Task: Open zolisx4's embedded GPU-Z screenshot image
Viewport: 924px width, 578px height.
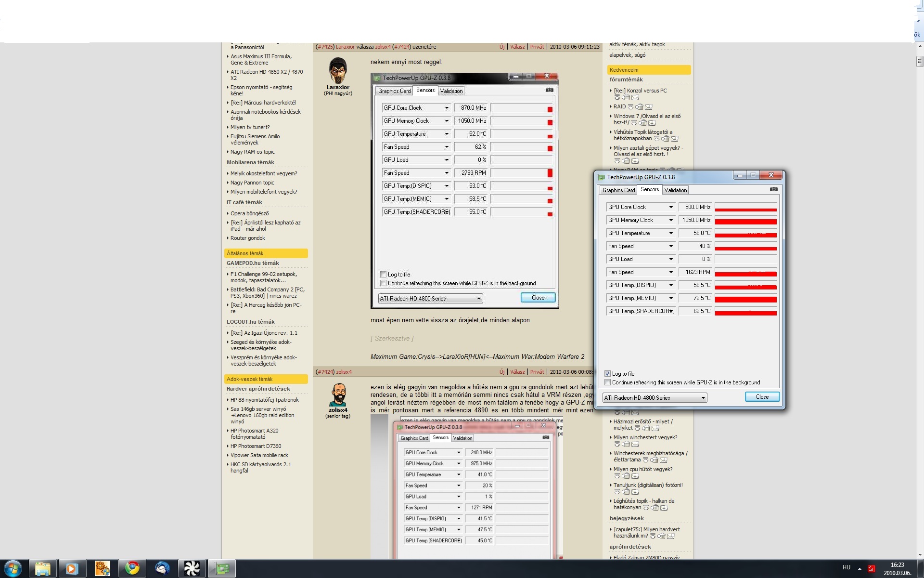Action: pos(467,486)
